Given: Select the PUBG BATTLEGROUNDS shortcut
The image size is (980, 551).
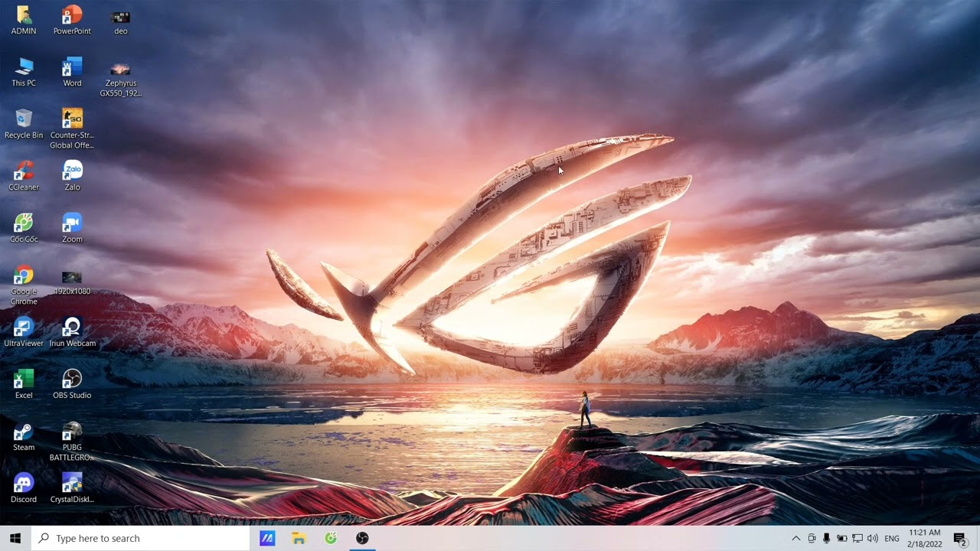Looking at the screenshot, I should pyautogui.click(x=72, y=442).
